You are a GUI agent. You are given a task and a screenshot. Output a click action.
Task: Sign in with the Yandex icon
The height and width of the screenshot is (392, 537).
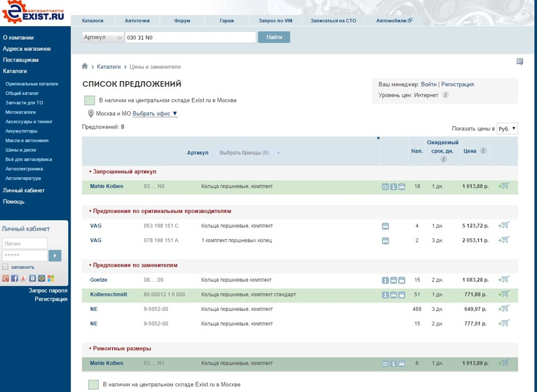tap(23, 278)
